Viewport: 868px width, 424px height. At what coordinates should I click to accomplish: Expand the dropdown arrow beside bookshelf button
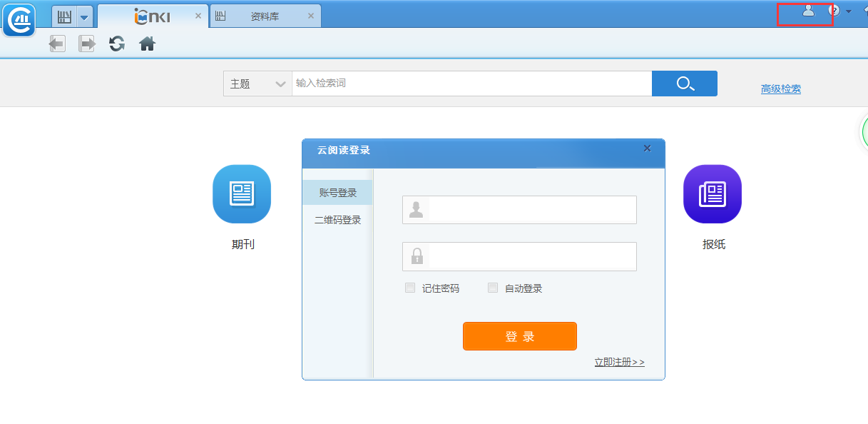click(x=85, y=16)
